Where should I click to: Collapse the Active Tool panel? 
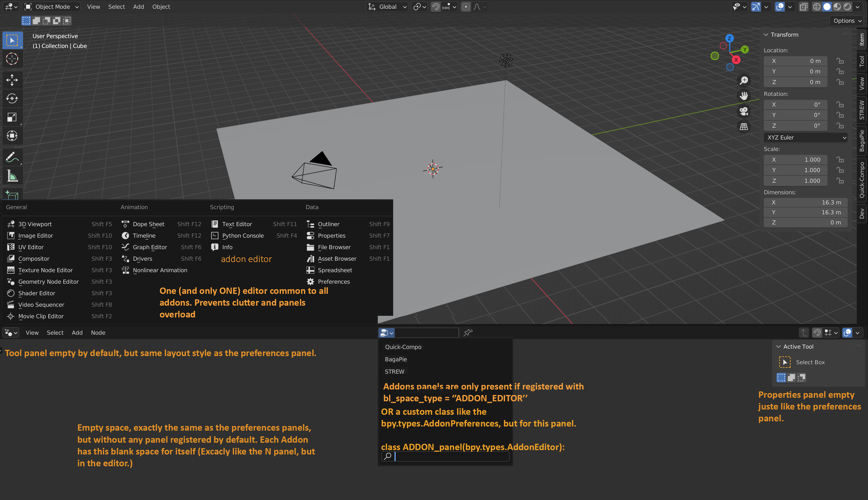pos(778,347)
